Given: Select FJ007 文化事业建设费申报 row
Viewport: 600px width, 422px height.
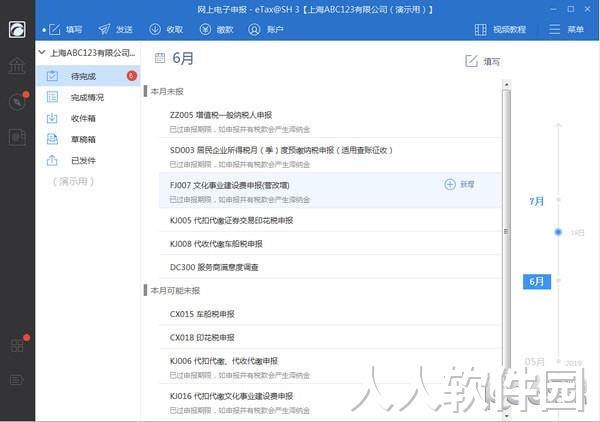Looking at the screenshot, I should coord(330,191).
